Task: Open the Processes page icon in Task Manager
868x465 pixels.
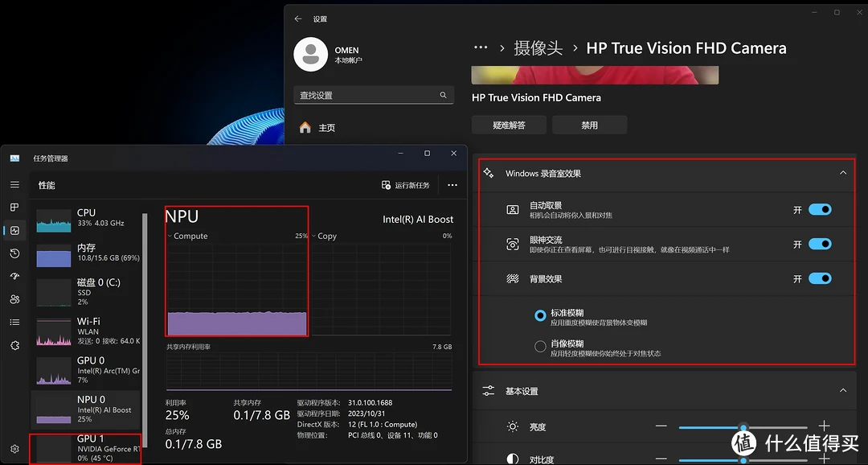Action: pyautogui.click(x=15, y=208)
